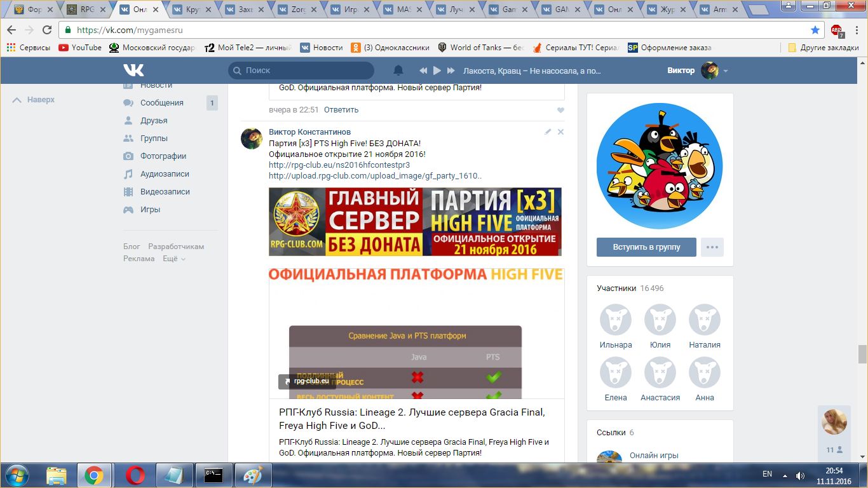This screenshot has height=488, width=868.
Task: Open the Блог footer link
Action: [132, 247]
